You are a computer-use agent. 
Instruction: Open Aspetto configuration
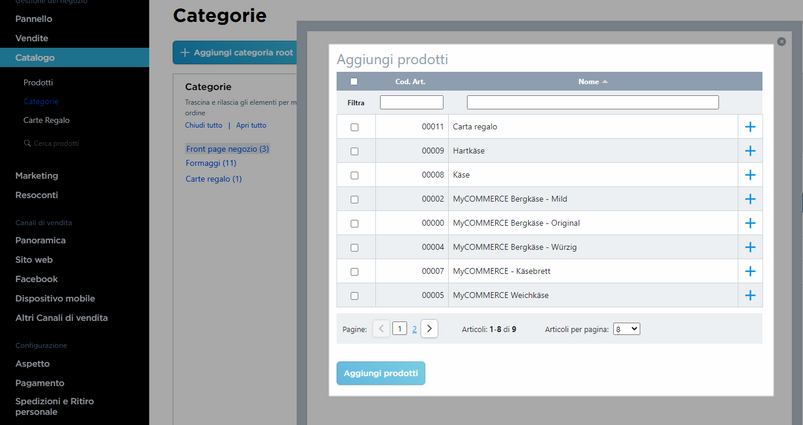click(x=32, y=364)
